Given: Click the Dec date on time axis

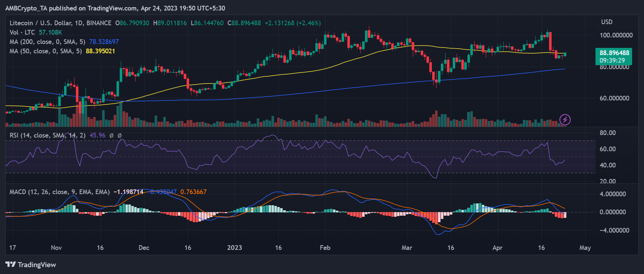Looking at the screenshot, I should tap(144, 248).
